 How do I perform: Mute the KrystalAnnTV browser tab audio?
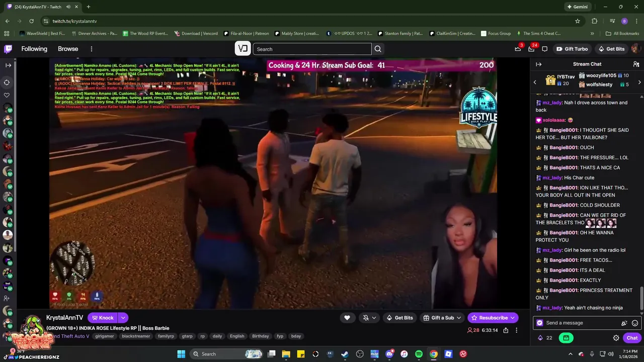(68, 7)
